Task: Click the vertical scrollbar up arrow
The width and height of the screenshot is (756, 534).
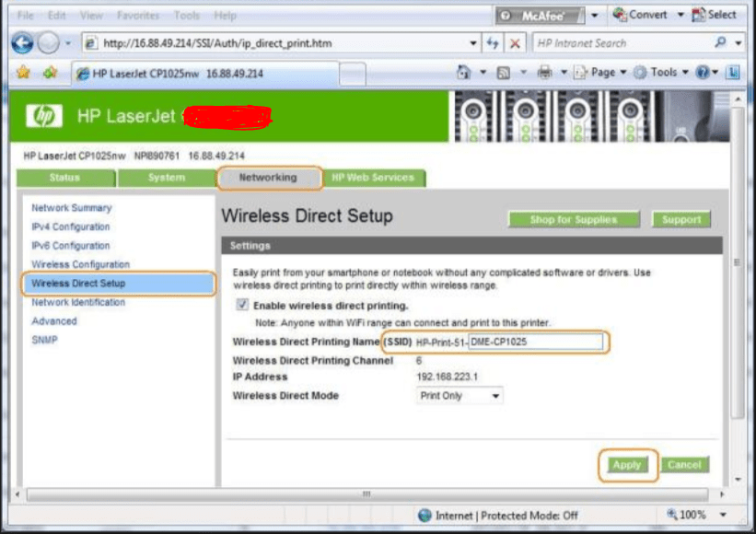Action: (738, 99)
